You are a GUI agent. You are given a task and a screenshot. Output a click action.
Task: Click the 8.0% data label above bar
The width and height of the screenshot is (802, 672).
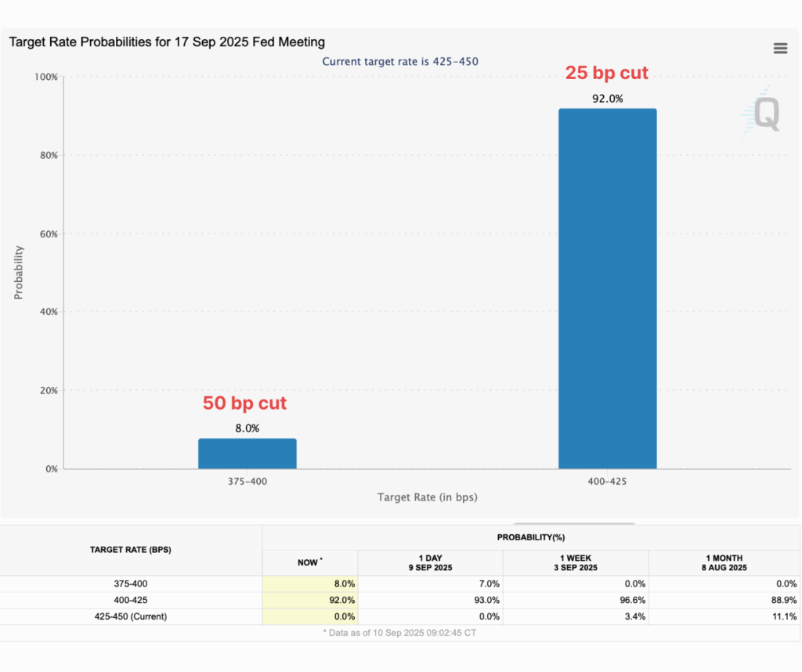(x=247, y=428)
